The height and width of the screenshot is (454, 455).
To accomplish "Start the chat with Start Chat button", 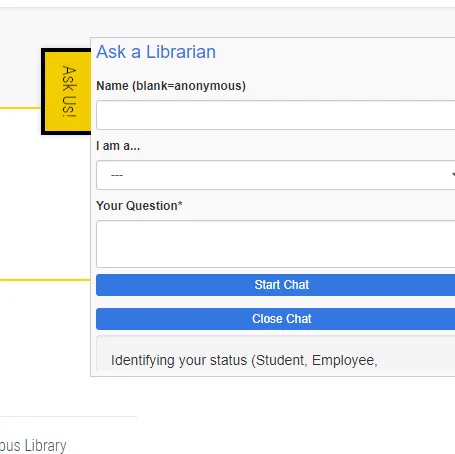I will [276, 285].
